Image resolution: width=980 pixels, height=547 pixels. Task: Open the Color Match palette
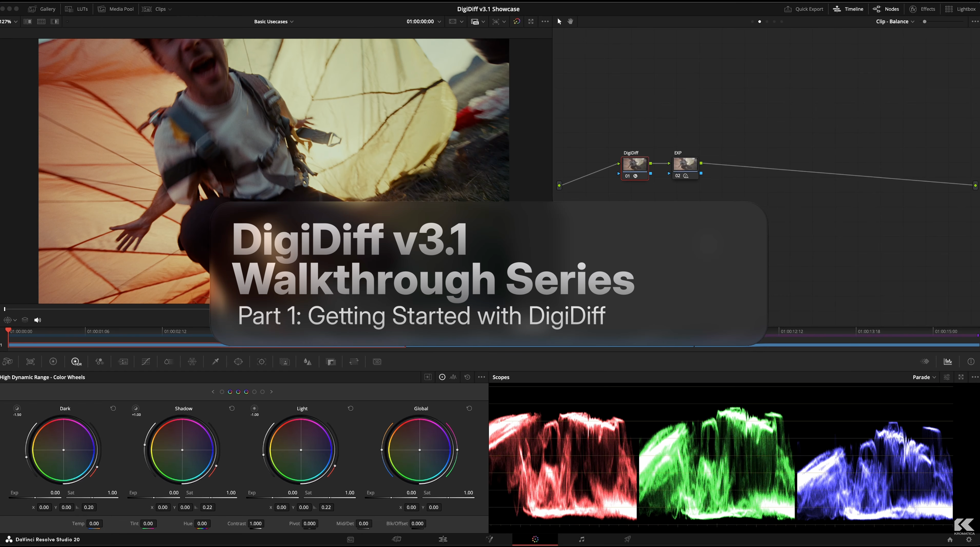(31, 362)
